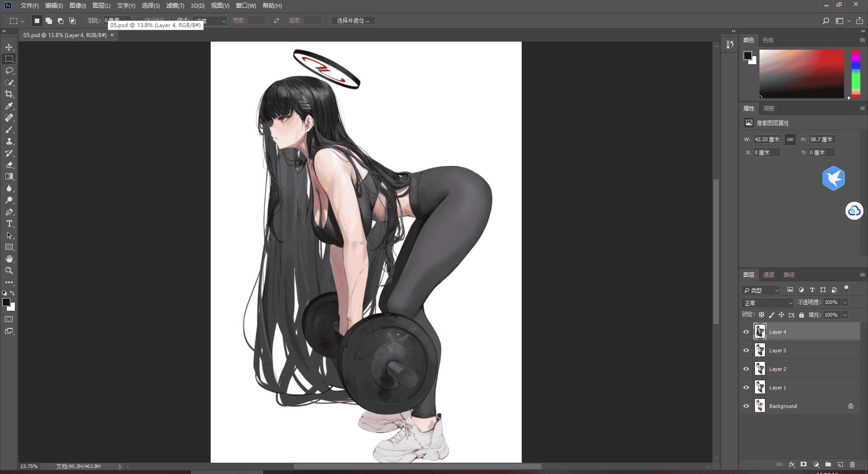Select the Eraser tool
The image size is (868, 474).
pos(9,165)
